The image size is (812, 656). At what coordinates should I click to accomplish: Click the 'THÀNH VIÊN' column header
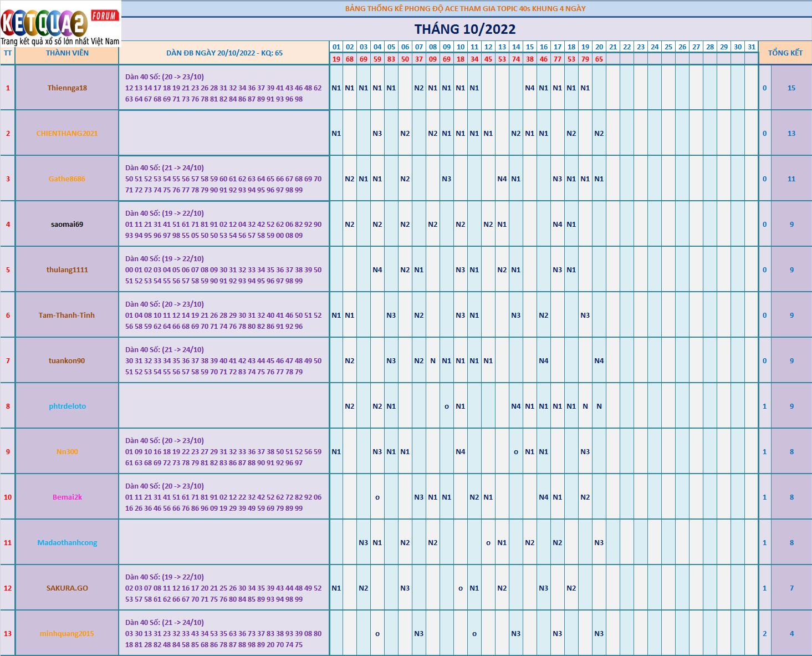67,53
